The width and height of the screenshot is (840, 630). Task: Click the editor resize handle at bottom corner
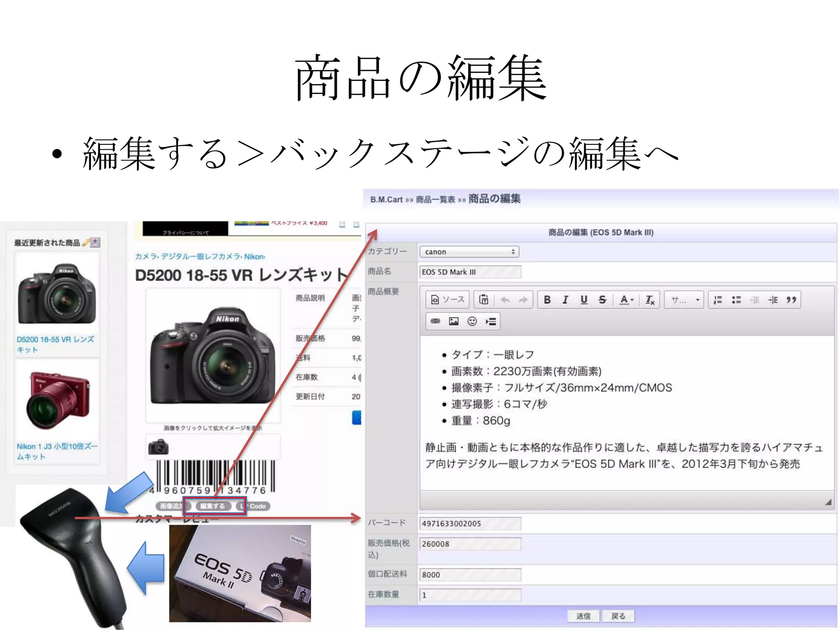click(829, 502)
